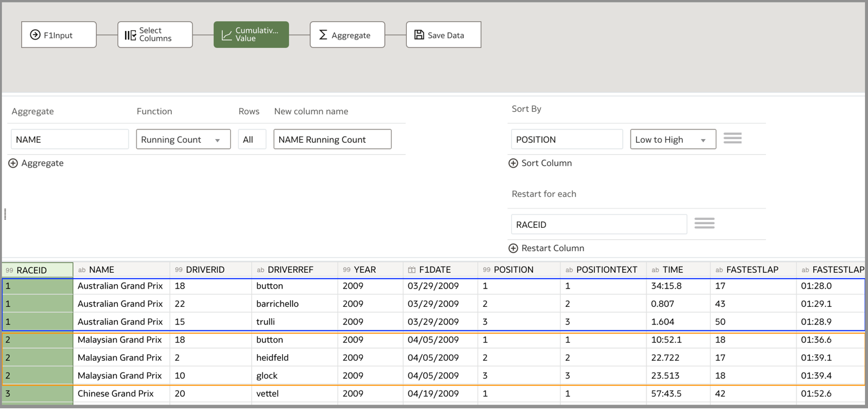
Task: Open the Low to High sort order dropdown
Action: click(x=673, y=139)
